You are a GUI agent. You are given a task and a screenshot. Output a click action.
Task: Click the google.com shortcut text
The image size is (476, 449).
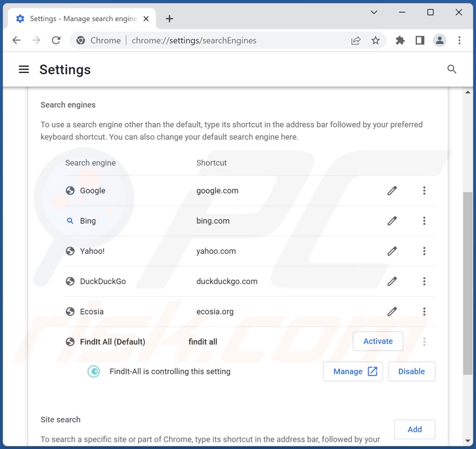point(218,190)
